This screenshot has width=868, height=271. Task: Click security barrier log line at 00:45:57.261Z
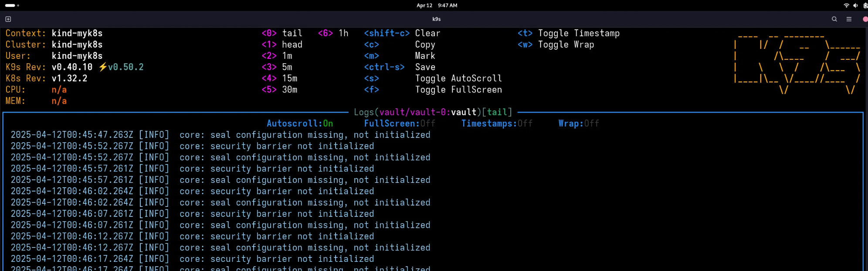[192, 169]
